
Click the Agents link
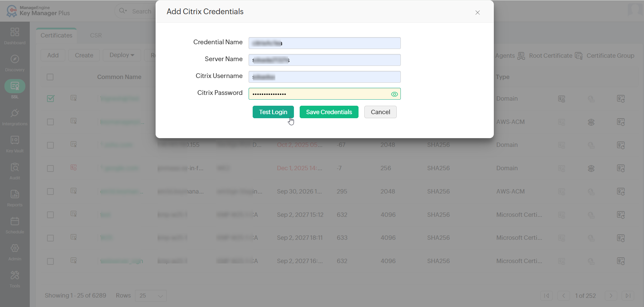[x=505, y=56]
